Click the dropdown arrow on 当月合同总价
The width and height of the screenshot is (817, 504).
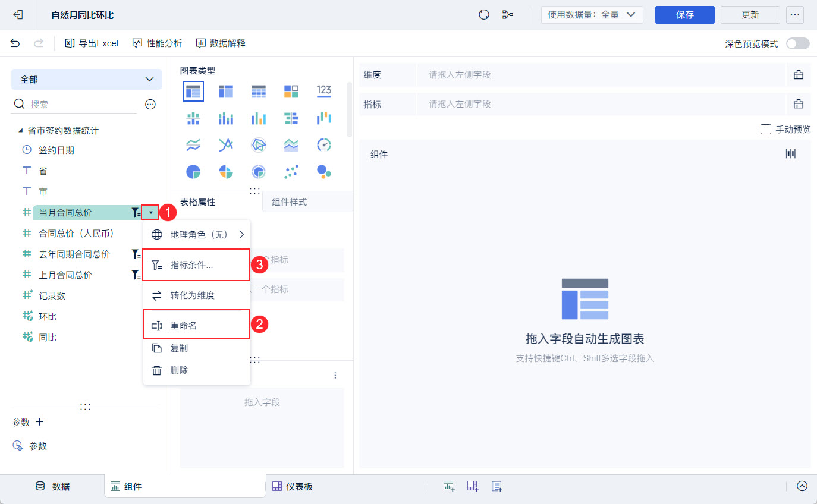pyautogui.click(x=151, y=212)
